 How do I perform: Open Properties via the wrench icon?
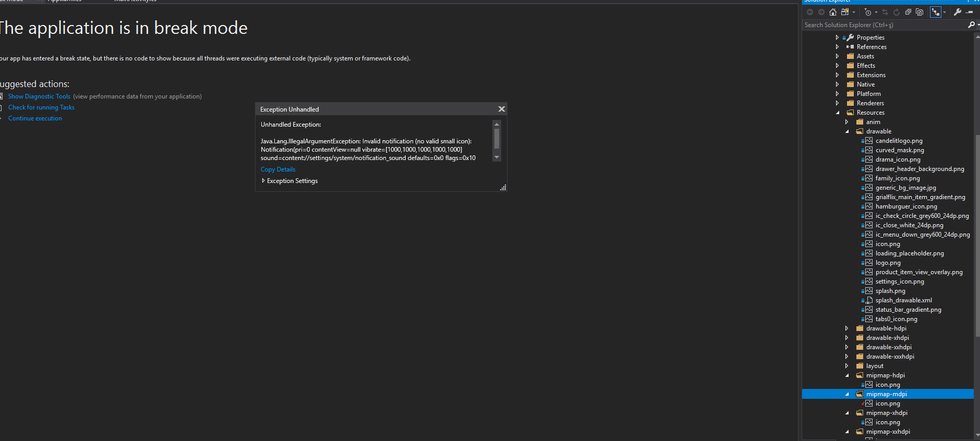tap(958, 12)
